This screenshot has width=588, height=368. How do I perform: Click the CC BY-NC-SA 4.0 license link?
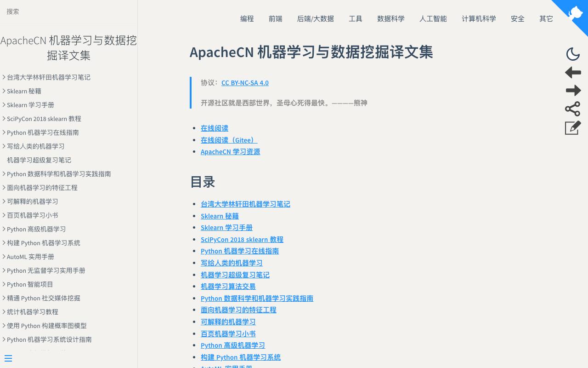pos(245,83)
